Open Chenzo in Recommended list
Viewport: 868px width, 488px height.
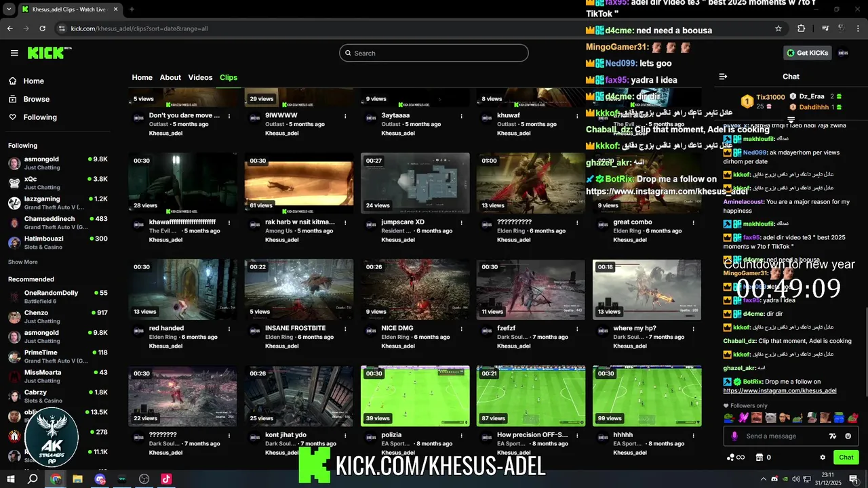pos(58,317)
